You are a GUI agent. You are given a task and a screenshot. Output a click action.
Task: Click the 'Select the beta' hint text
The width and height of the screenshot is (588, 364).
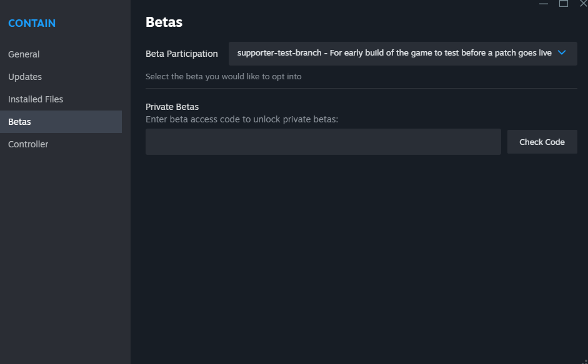[224, 76]
